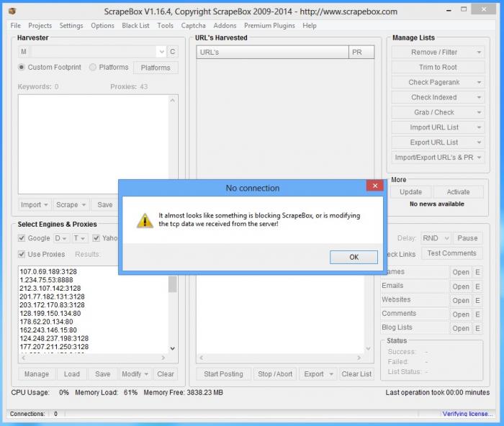The width and height of the screenshot is (504, 426).
Task: Click OK in the No connection dialog
Action: pyautogui.click(x=354, y=257)
